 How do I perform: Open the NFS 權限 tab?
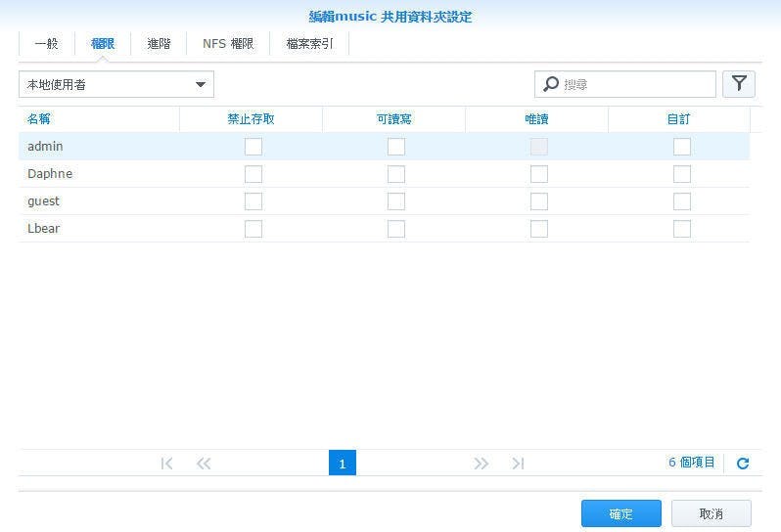[x=228, y=44]
